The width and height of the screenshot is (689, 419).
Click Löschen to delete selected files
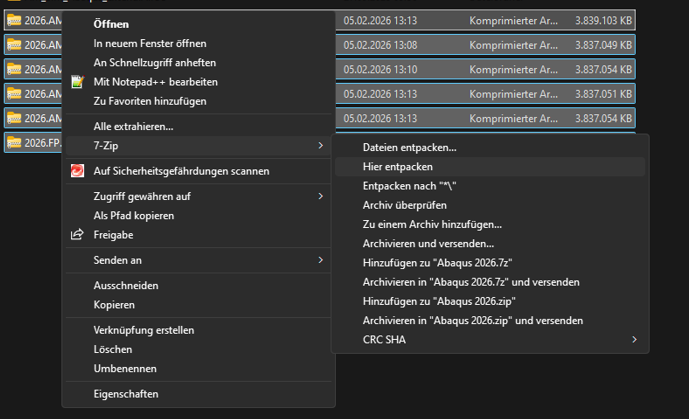(112, 349)
